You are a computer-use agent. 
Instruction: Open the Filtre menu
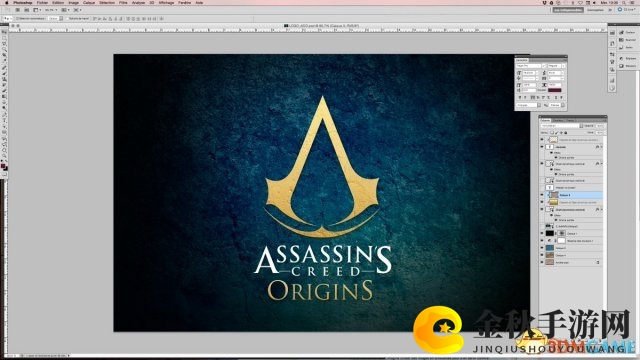pos(123,2)
